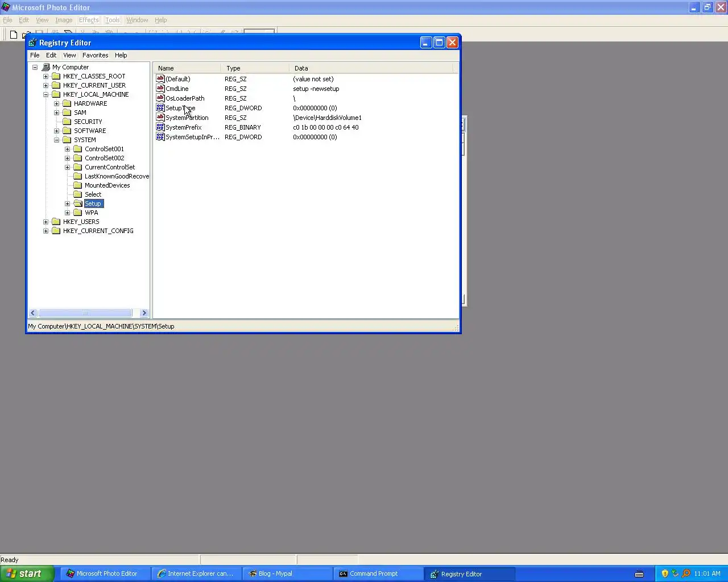Switch to Blog - Mypal taskbar button
The height and width of the screenshot is (582, 728).
click(x=287, y=573)
